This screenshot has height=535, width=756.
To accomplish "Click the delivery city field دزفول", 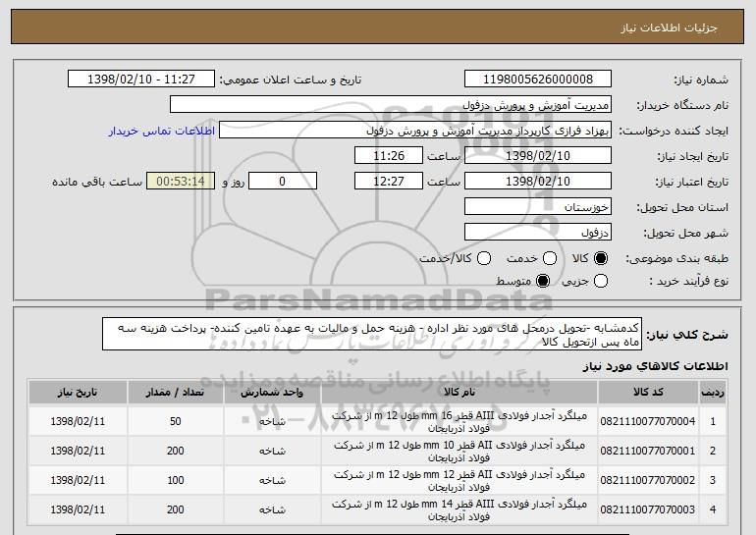I will coord(538,233).
